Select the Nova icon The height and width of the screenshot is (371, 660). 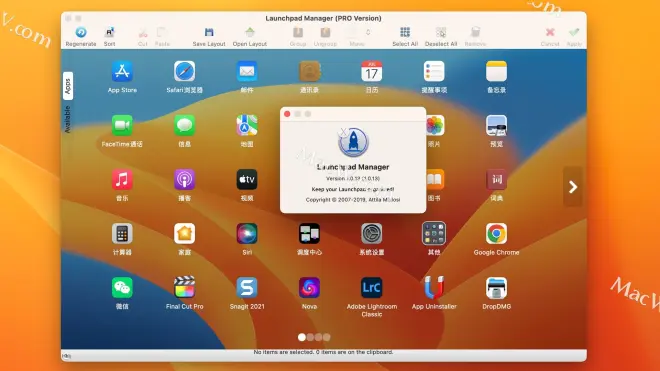[309, 288]
